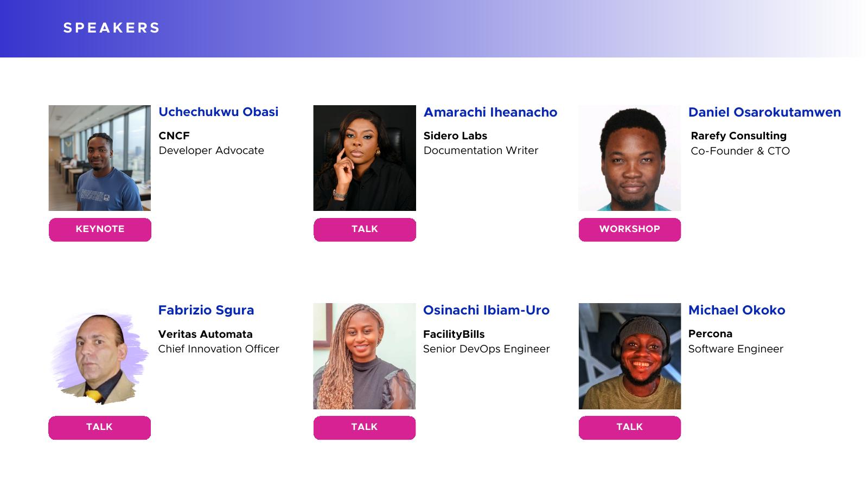Click the SPEAKERS header title
This screenshot has width=868, height=488.
(112, 28)
